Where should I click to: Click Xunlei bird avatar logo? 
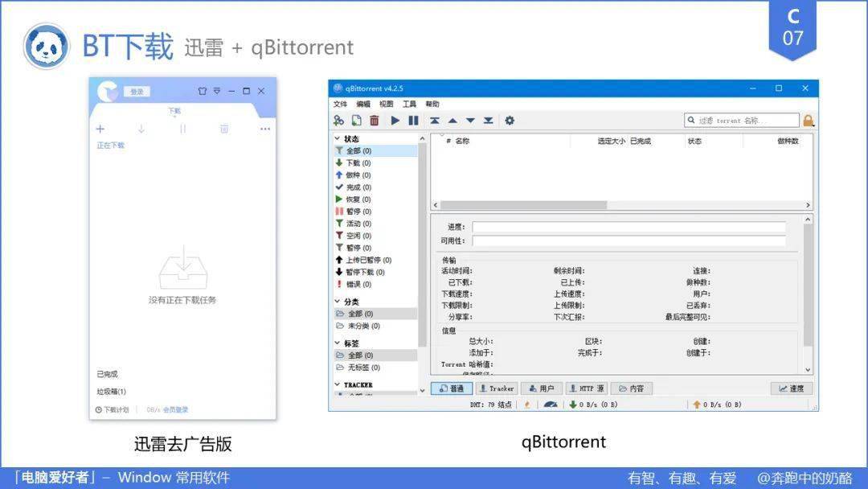pos(108,92)
